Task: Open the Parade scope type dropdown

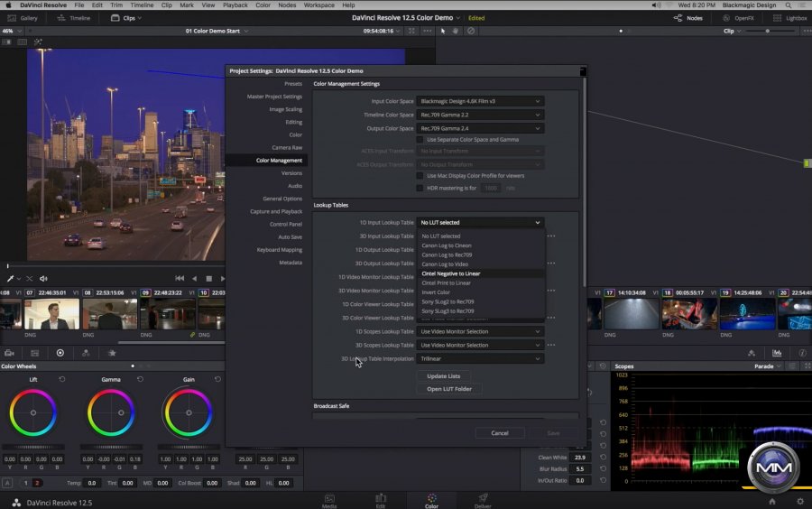Action: click(768, 366)
